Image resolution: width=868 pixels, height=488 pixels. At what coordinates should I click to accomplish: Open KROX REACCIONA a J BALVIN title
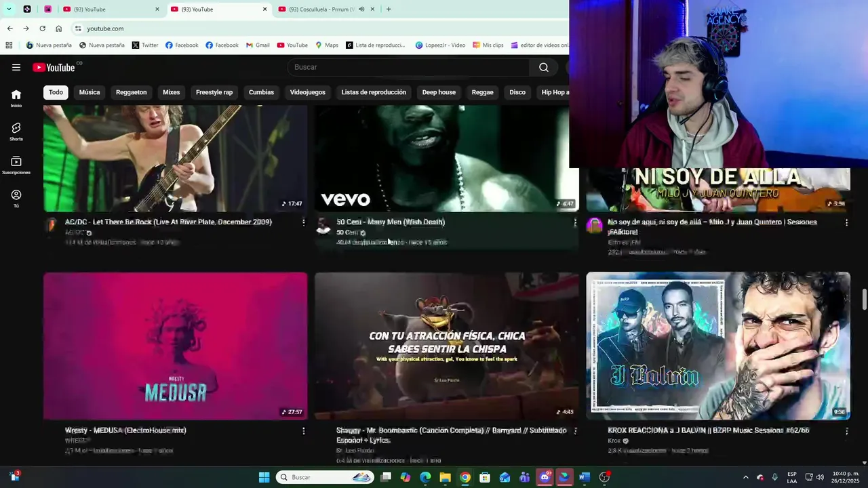click(x=709, y=430)
